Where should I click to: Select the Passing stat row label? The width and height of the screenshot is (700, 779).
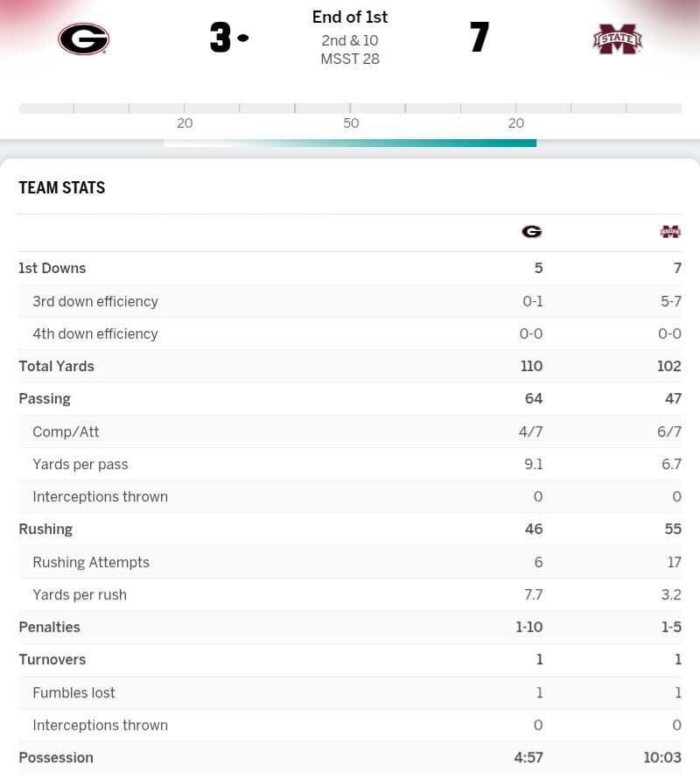pos(45,399)
